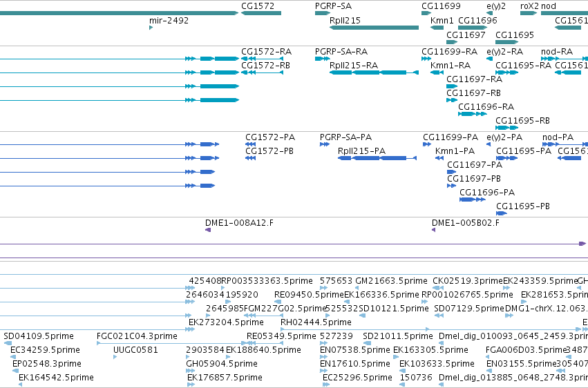Click the Kmn1-RA transcript
Screen dimensions: 588x388
click(437, 72)
